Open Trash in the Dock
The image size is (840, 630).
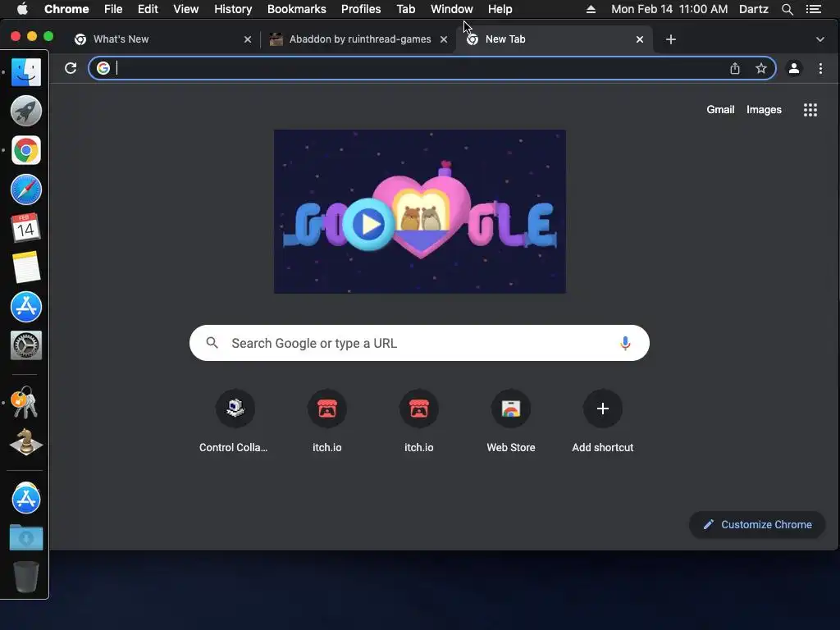(x=25, y=577)
